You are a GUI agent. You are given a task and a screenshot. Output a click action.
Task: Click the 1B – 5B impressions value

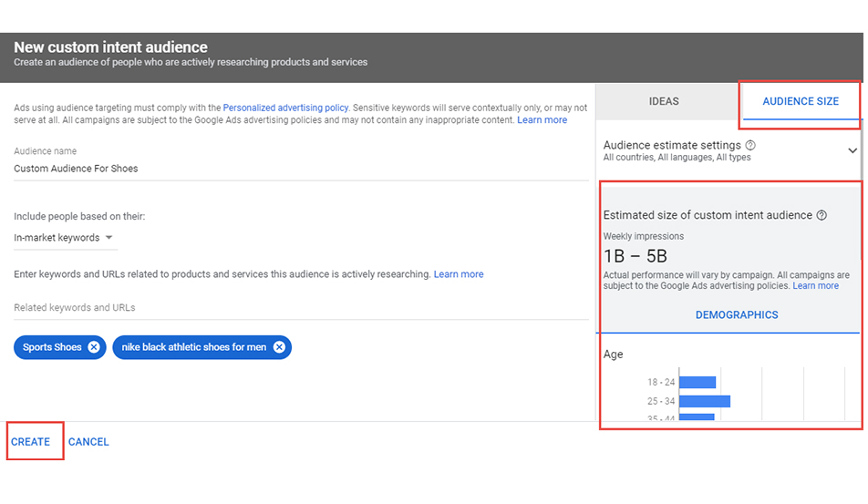(x=635, y=256)
